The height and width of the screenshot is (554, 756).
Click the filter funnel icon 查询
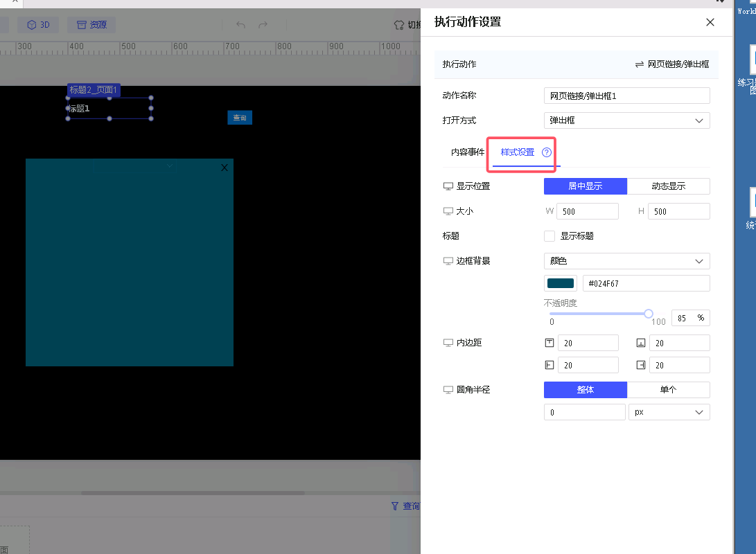point(395,506)
